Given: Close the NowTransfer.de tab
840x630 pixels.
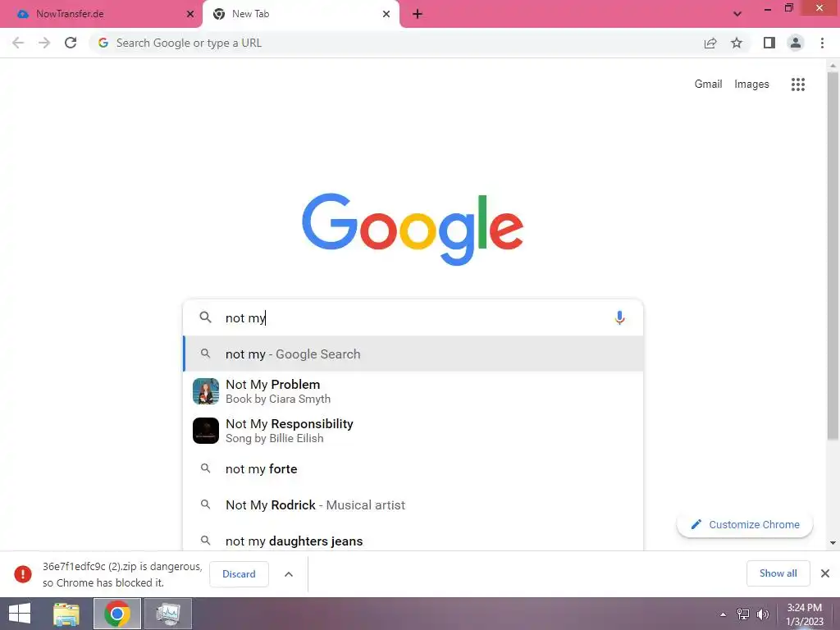Looking at the screenshot, I should tap(190, 14).
